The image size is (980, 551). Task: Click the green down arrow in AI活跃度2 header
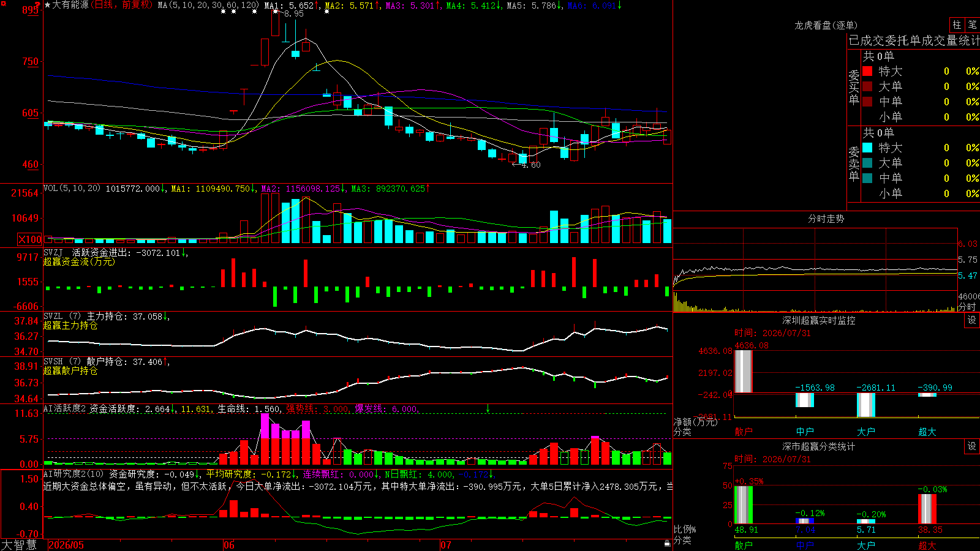(488, 408)
